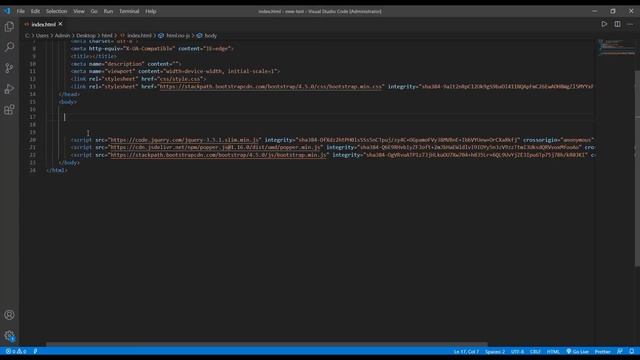Screen dimensions: 640x360
Task: Click the errors and warnings status indicator
Action: [x=16, y=351]
